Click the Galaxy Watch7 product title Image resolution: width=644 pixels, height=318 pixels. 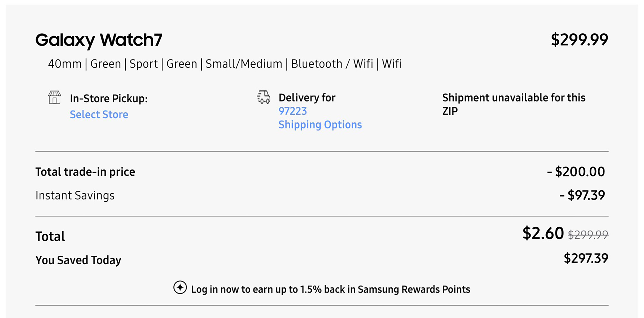tap(99, 40)
